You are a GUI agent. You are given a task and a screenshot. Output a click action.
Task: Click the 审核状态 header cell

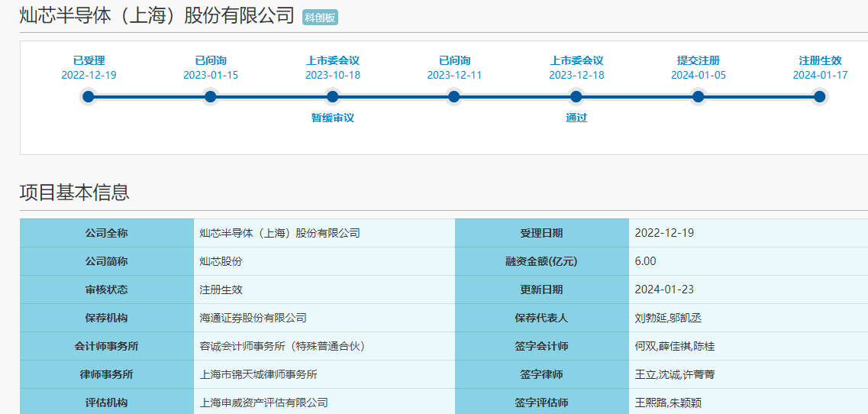coord(107,289)
